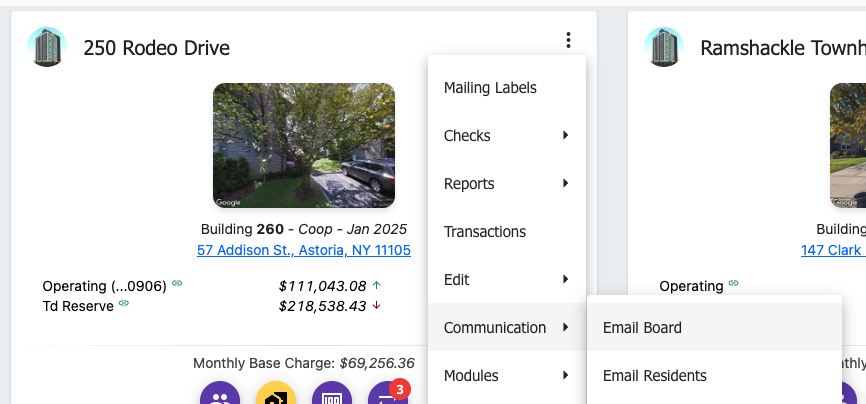Screen dimensions: 866x404
Task: Expand the Edit submenu
Action: click(506, 280)
